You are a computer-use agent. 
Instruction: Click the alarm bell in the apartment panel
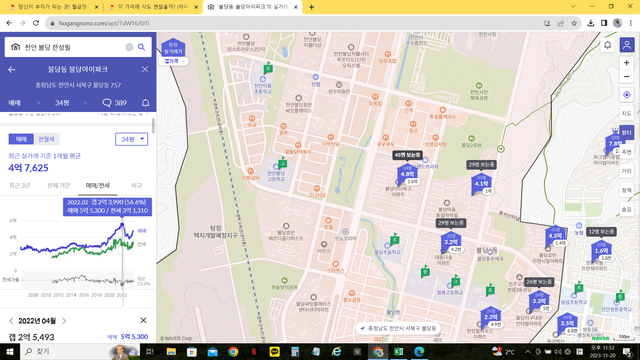[x=145, y=103]
